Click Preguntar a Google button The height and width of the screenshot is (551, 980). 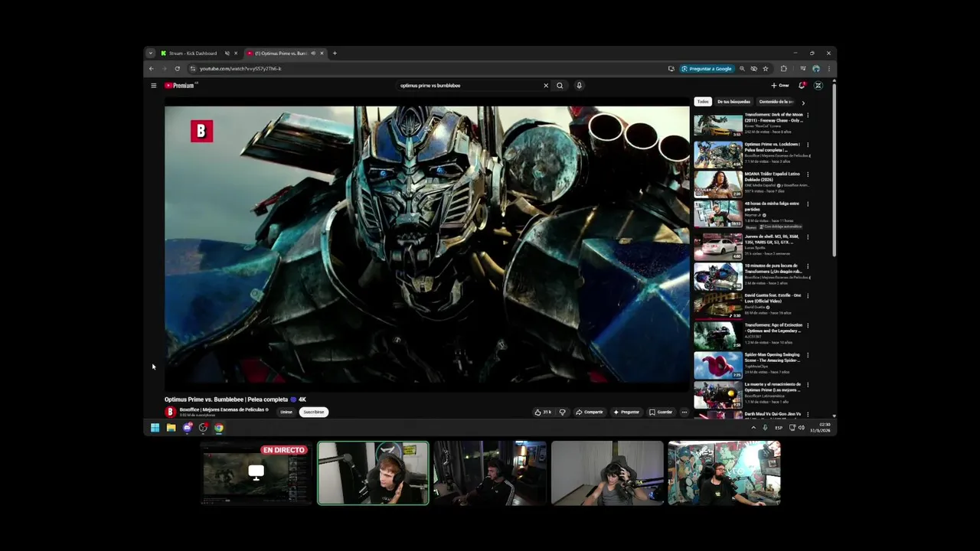point(707,69)
